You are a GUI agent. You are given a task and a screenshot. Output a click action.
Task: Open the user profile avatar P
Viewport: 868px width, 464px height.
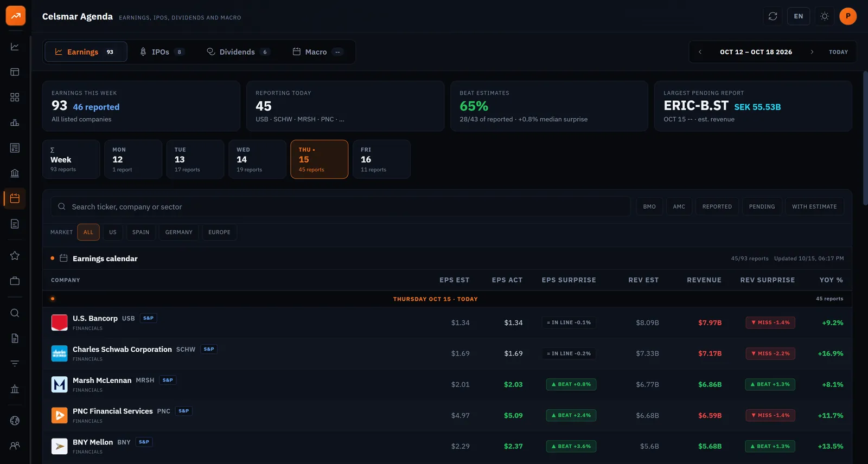point(848,16)
